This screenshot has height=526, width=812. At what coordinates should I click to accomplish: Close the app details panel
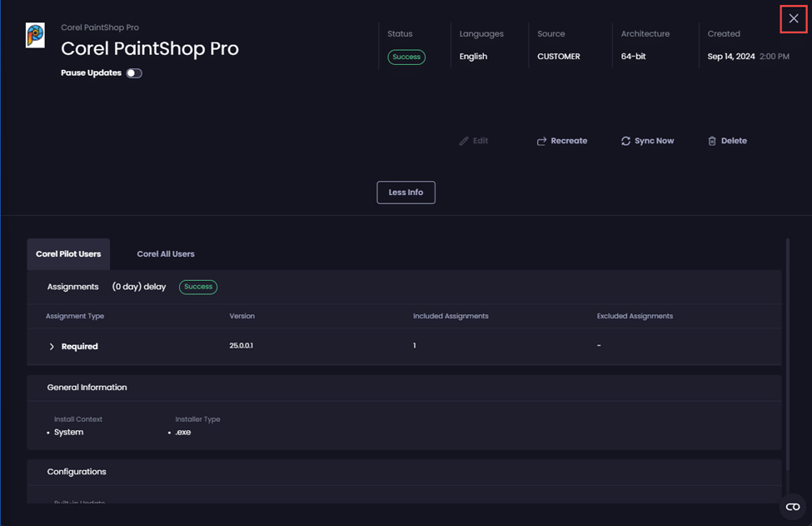point(793,18)
